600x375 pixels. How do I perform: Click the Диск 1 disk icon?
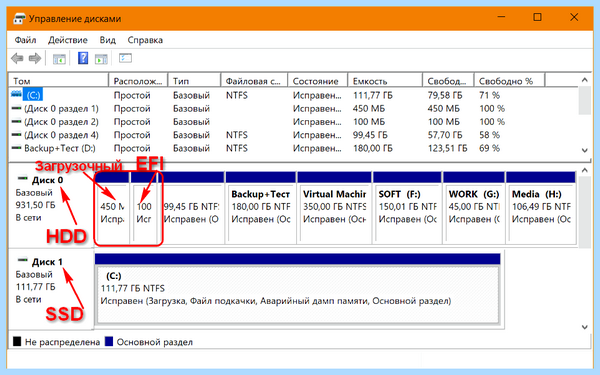(x=23, y=260)
